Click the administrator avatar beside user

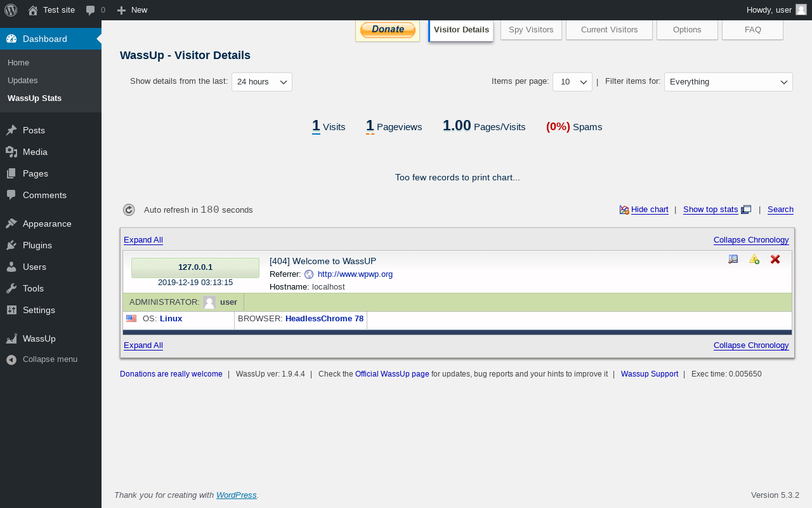click(209, 302)
